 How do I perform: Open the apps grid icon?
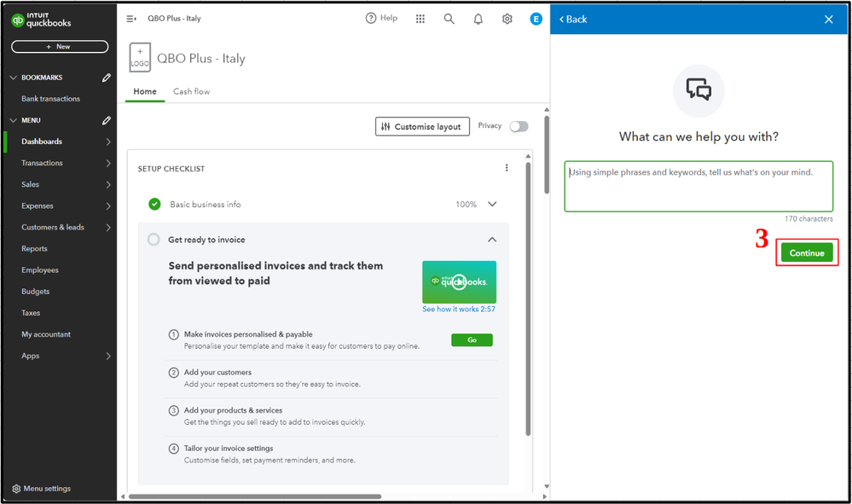(420, 19)
